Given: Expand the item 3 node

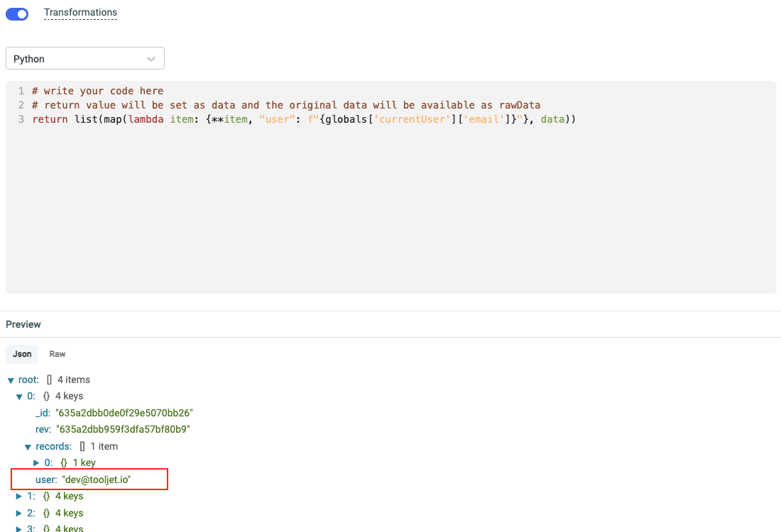Looking at the screenshot, I should [20, 528].
